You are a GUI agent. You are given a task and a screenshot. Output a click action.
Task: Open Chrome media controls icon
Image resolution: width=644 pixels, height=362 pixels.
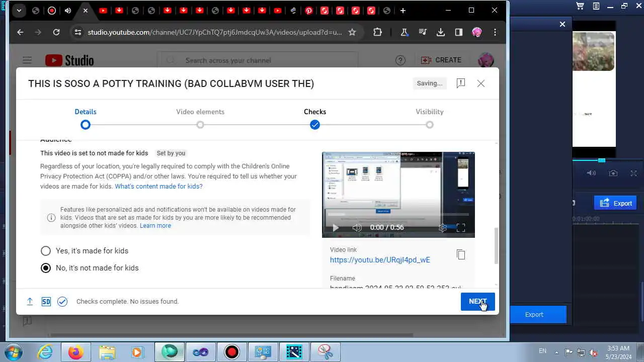pos(422,32)
